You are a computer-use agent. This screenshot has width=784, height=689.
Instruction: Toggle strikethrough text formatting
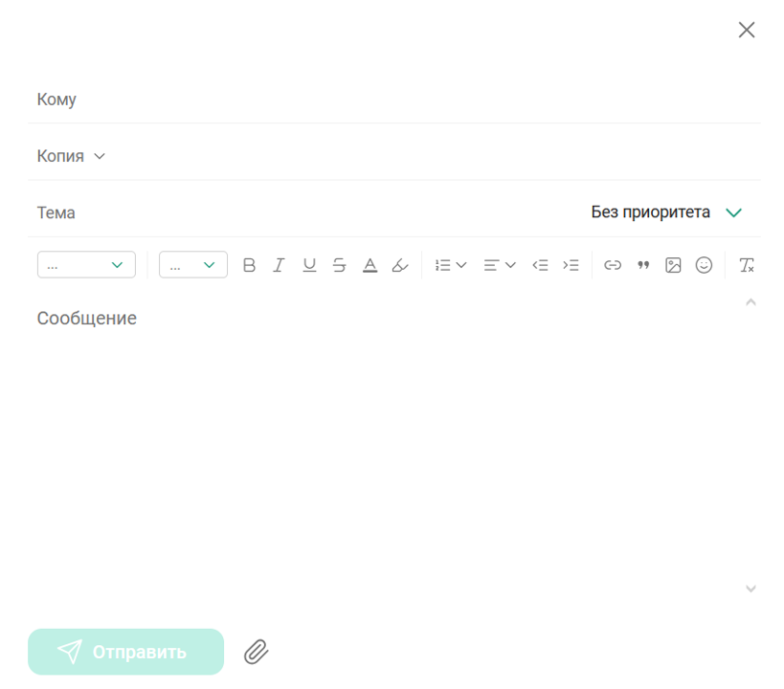click(339, 265)
